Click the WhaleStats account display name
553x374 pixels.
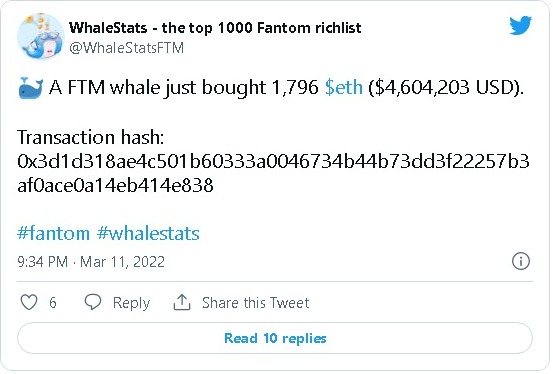coord(215,28)
